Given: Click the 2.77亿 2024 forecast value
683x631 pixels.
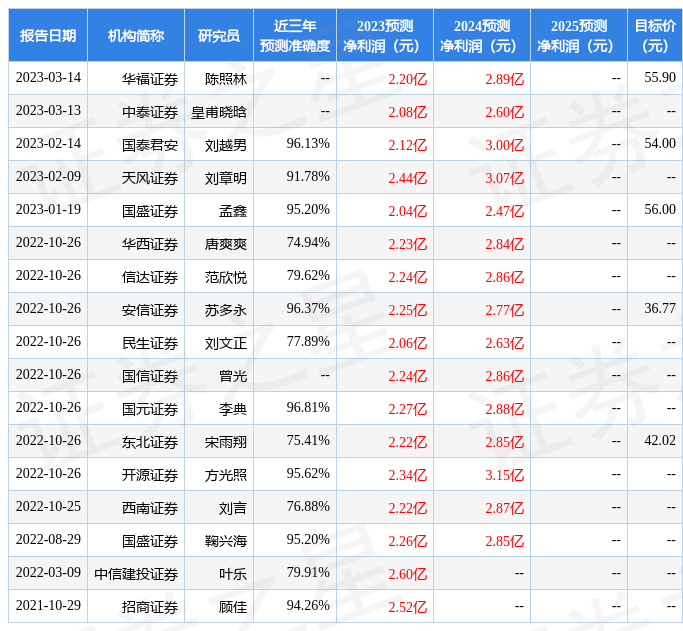Looking at the screenshot, I should (505, 310).
